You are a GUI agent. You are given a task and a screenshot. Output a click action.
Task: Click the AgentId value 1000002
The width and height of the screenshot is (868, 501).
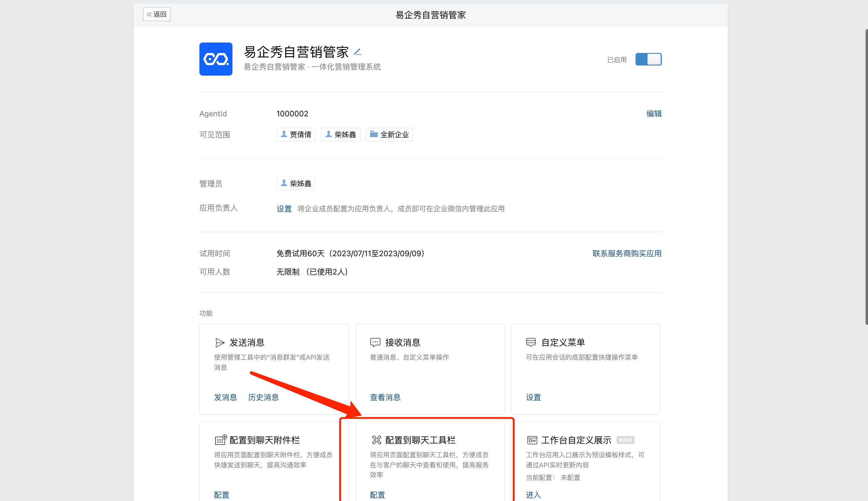[x=292, y=114]
